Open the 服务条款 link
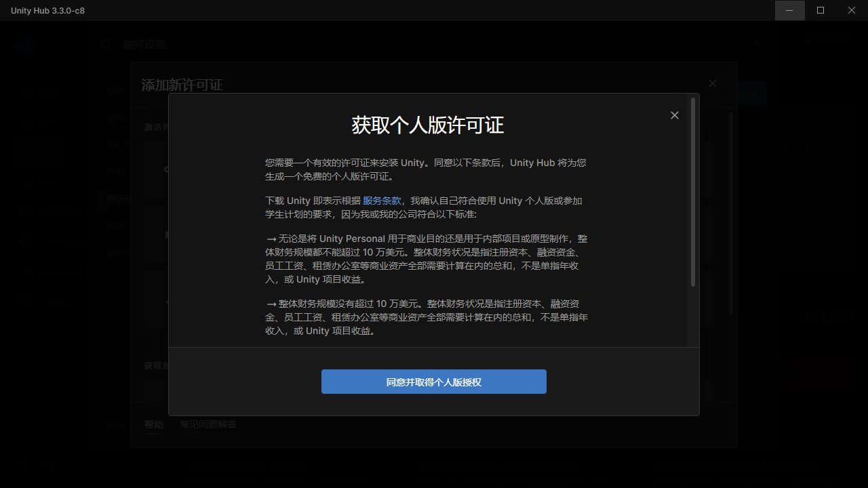This screenshot has width=868, height=488. (382, 201)
